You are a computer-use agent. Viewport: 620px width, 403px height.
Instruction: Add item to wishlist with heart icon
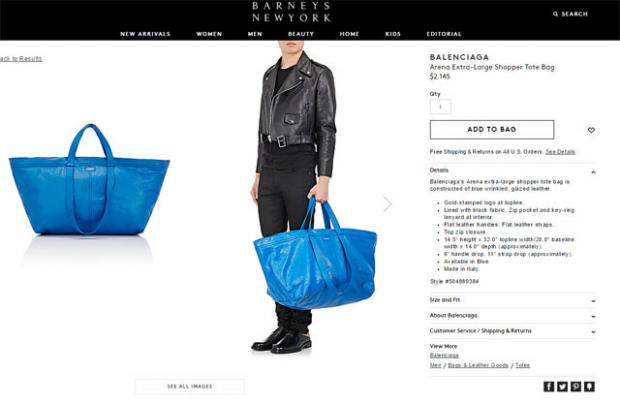(x=591, y=130)
